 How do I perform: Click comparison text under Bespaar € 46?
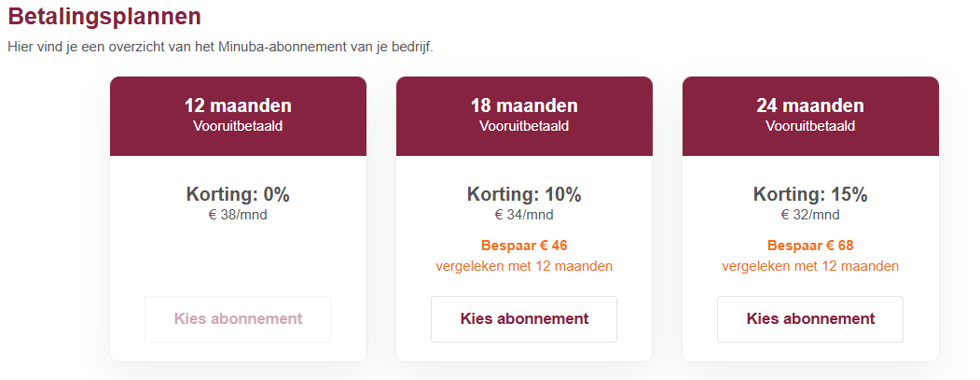tap(524, 266)
